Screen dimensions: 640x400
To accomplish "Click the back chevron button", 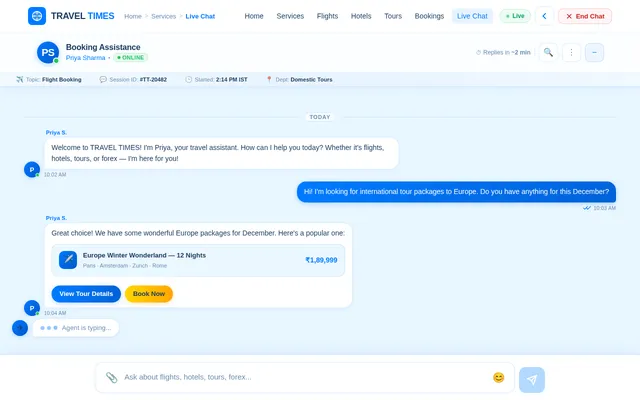I will (x=544, y=16).
